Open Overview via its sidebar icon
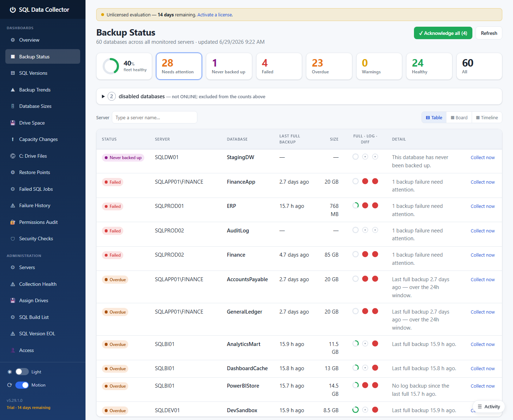The height and width of the screenshot is (420, 513). (13, 40)
